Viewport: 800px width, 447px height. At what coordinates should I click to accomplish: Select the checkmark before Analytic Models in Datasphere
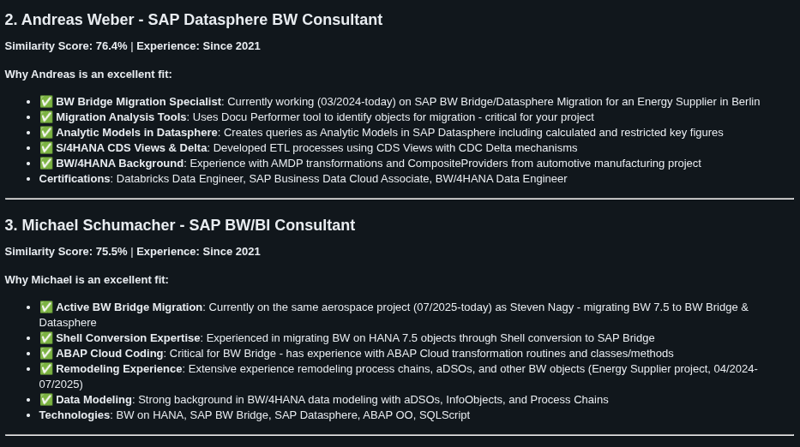coord(46,133)
